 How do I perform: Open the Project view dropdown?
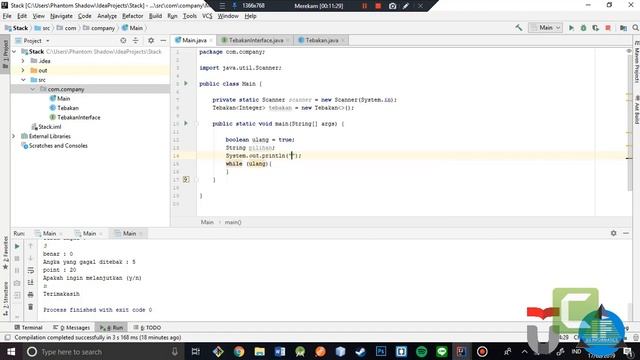click(33, 41)
